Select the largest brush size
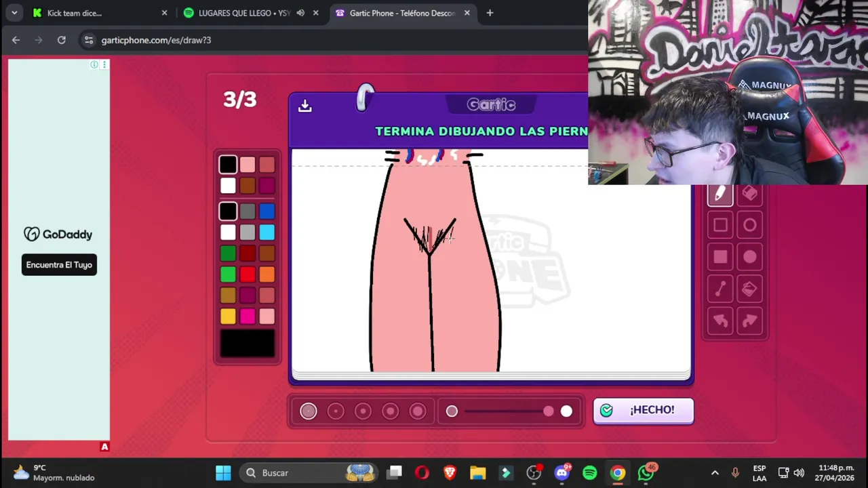868x488 pixels. [417, 411]
